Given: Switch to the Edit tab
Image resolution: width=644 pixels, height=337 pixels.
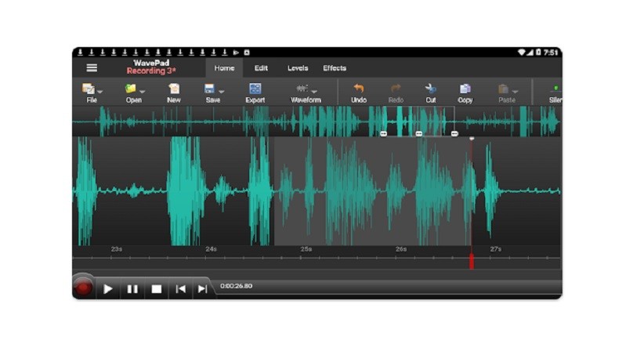Looking at the screenshot, I should 261,68.
